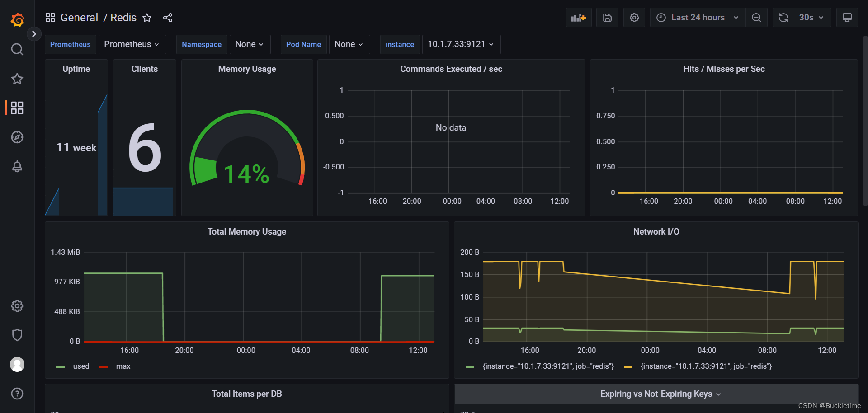
Task: Open the Prometheus datasource dropdown
Action: point(132,44)
